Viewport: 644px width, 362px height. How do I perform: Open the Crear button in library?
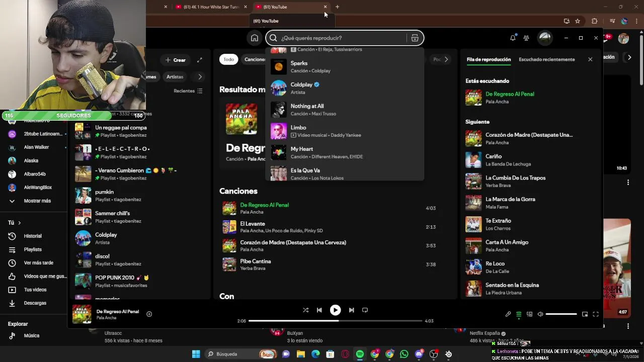point(176,60)
